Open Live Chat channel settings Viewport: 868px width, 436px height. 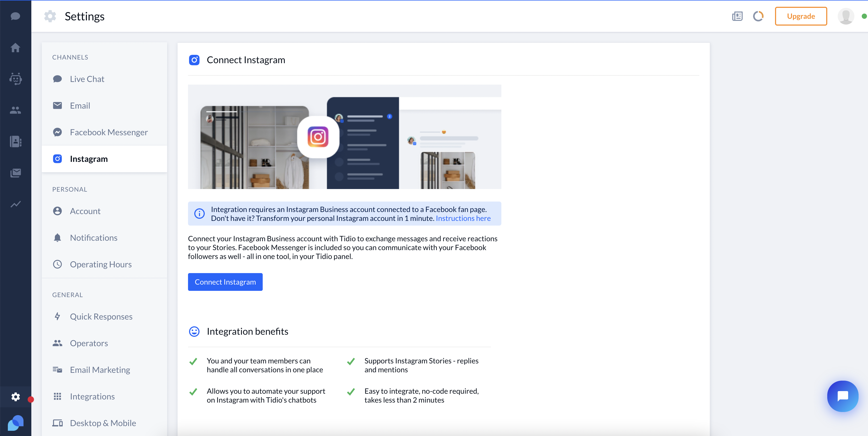pos(104,79)
